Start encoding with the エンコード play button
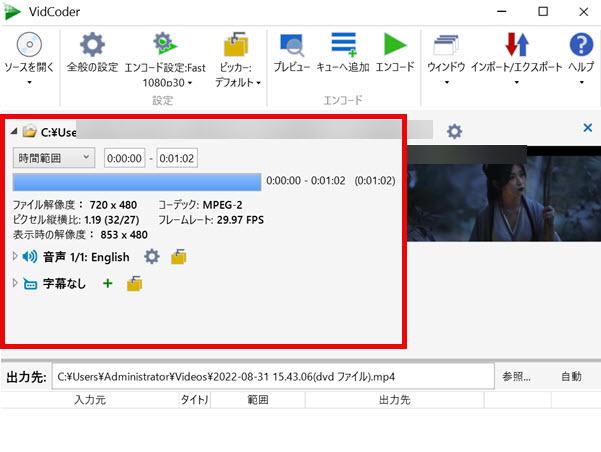 pyautogui.click(x=395, y=46)
